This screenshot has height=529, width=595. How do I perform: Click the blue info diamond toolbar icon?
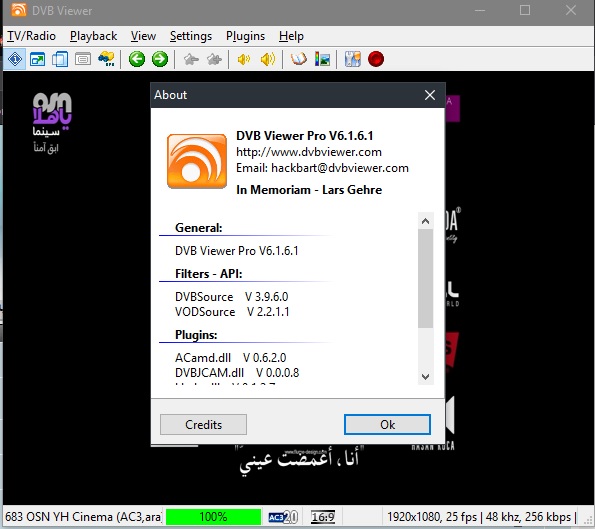15,59
